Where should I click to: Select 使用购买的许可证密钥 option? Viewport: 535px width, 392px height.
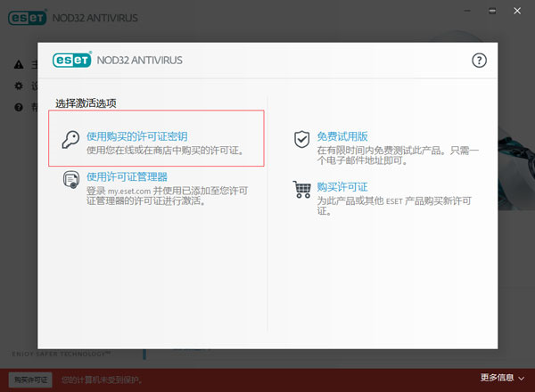(136, 136)
